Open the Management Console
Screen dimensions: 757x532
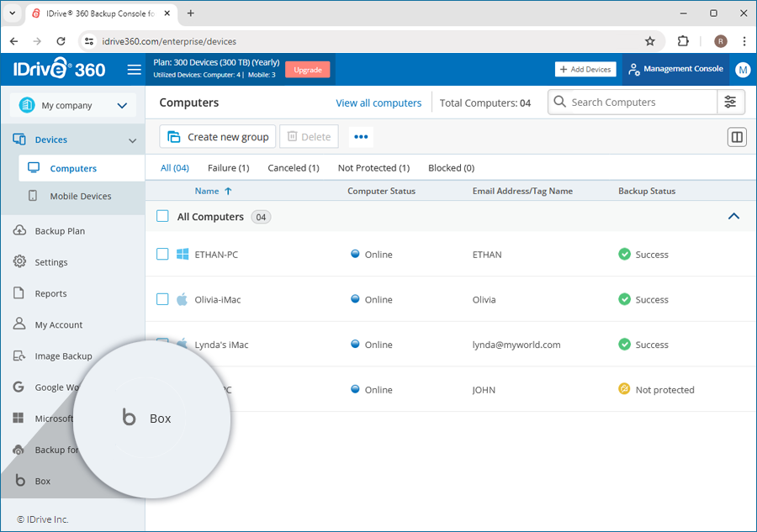click(676, 69)
